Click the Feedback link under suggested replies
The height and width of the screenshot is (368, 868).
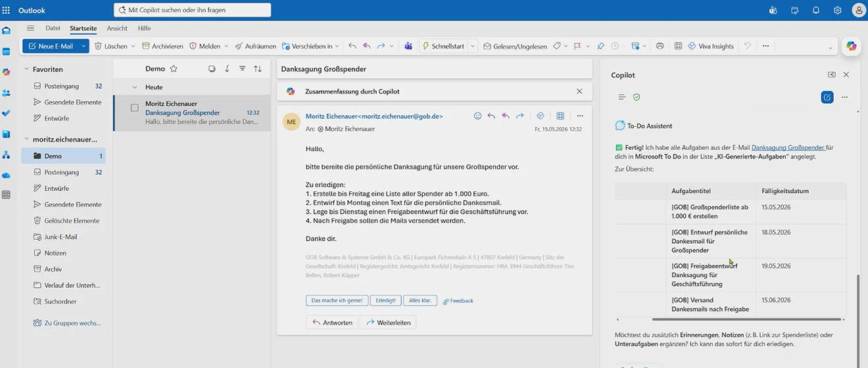(x=458, y=301)
